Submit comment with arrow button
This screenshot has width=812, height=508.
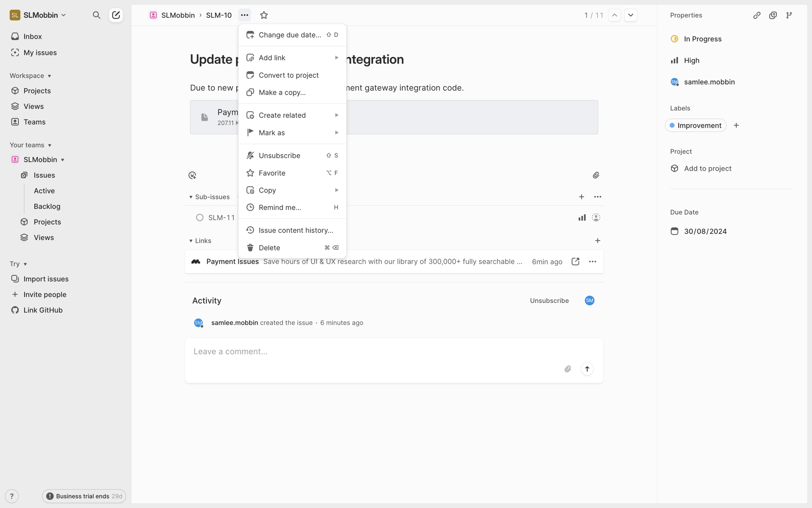[x=587, y=369]
